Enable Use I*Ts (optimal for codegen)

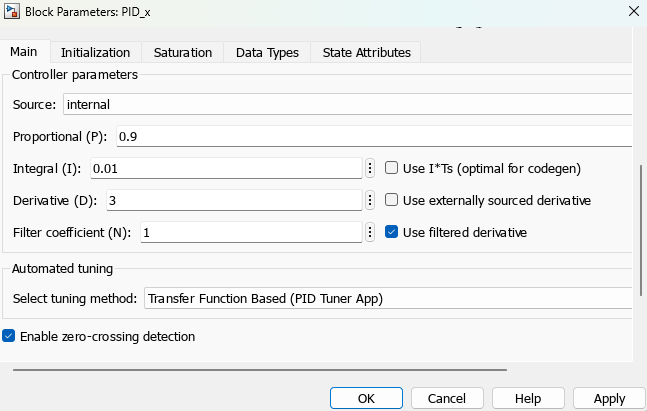(391, 168)
